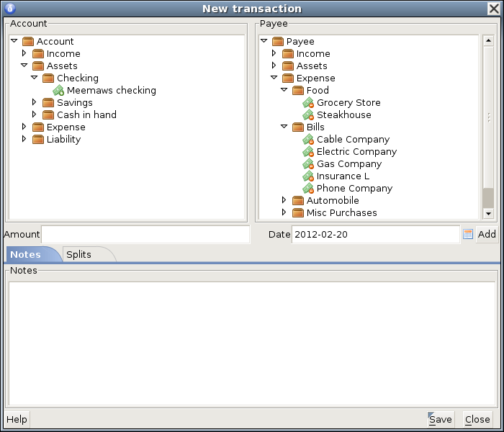This screenshot has height=432, width=504.
Task: Select the Cable Company payee
Action: click(353, 140)
